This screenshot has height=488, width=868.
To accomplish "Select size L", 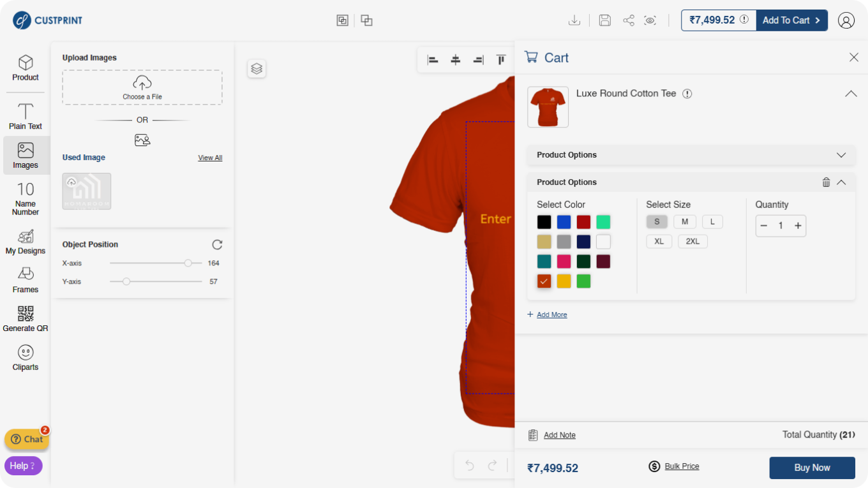I will click(x=712, y=222).
